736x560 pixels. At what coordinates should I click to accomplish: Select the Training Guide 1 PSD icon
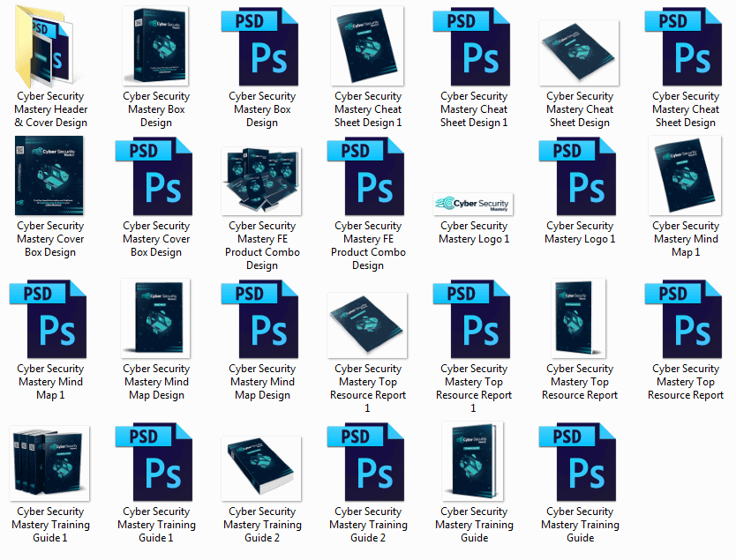[x=154, y=462]
